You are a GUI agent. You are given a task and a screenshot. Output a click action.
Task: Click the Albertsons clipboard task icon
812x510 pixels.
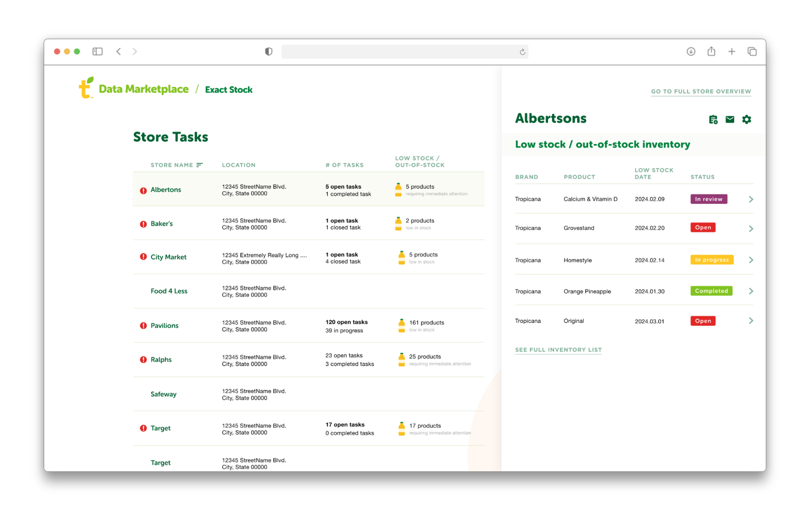pyautogui.click(x=713, y=119)
